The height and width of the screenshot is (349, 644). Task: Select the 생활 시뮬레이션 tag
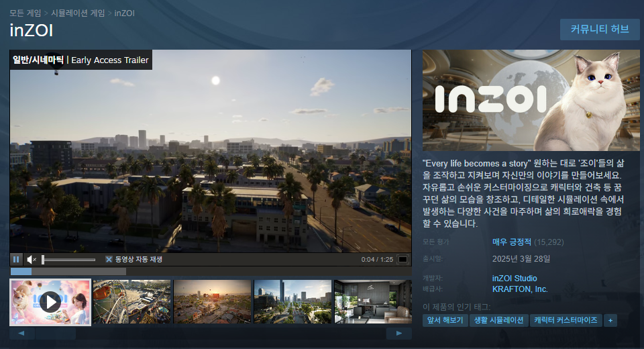tap(498, 320)
